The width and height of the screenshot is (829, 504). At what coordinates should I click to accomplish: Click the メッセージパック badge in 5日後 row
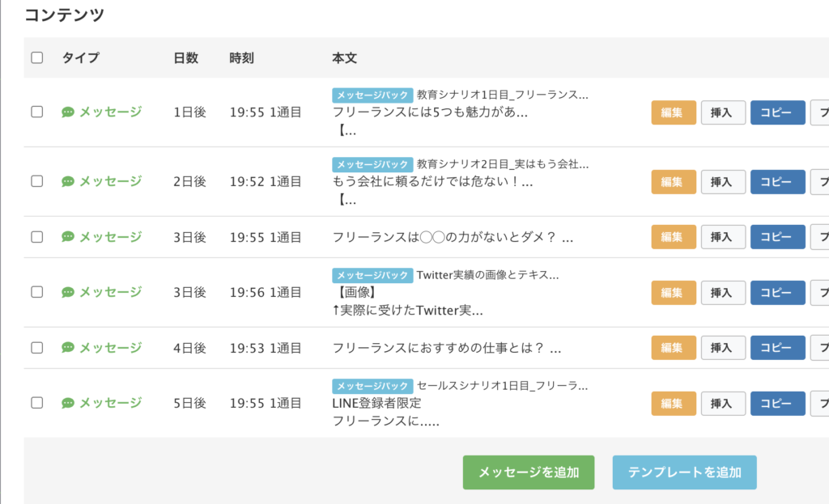[372, 386]
